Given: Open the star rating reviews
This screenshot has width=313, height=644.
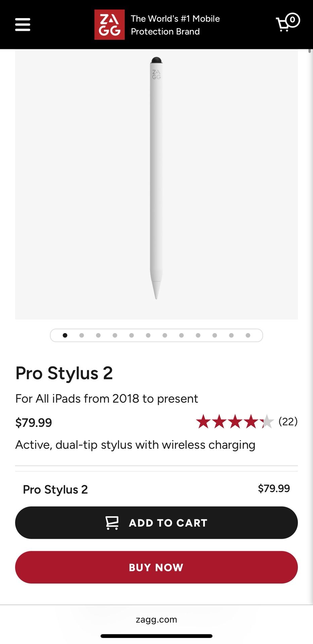Looking at the screenshot, I should click(235, 422).
